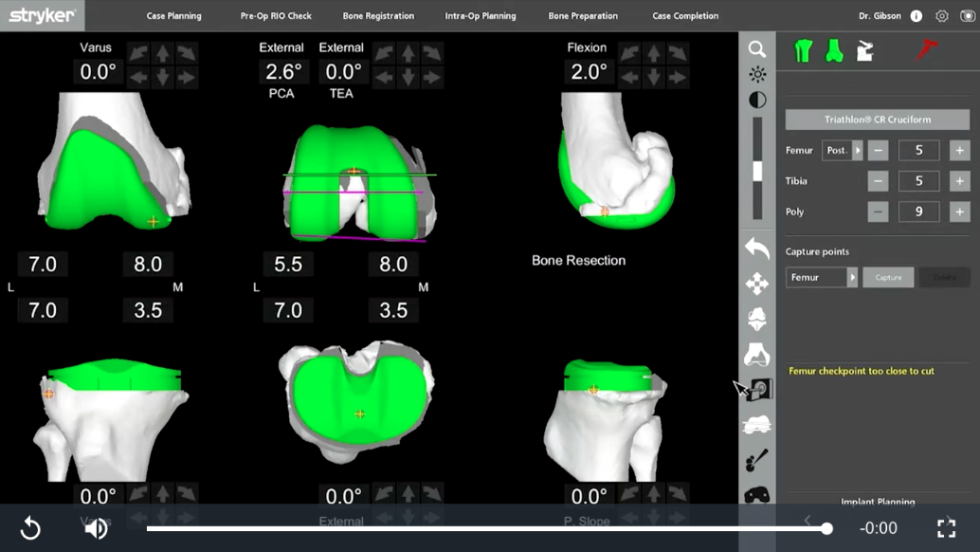Click right arrow beside Flexion 2.0° value
Screen dimensions: 980x552
tap(678, 78)
